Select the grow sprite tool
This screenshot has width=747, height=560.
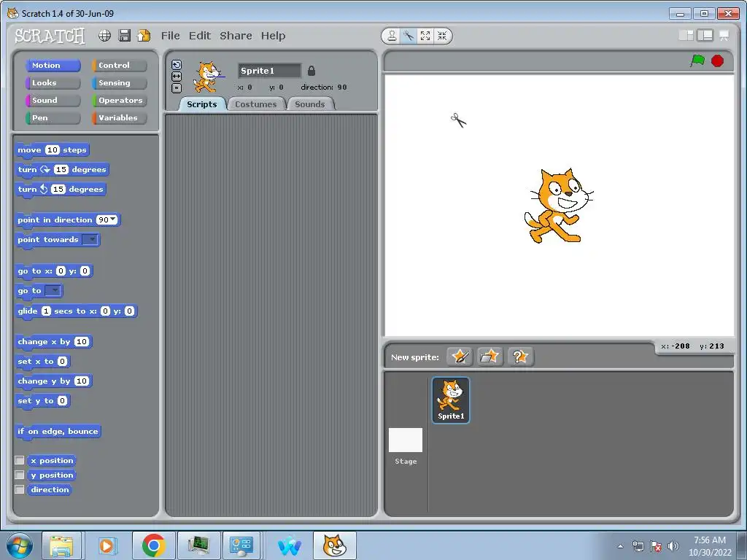tap(425, 36)
